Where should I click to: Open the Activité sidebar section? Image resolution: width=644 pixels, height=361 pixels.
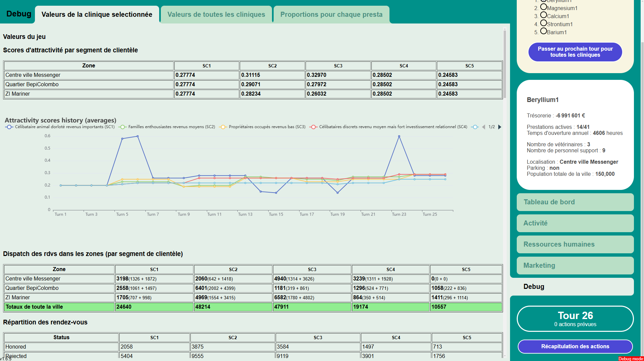[x=575, y=223]
